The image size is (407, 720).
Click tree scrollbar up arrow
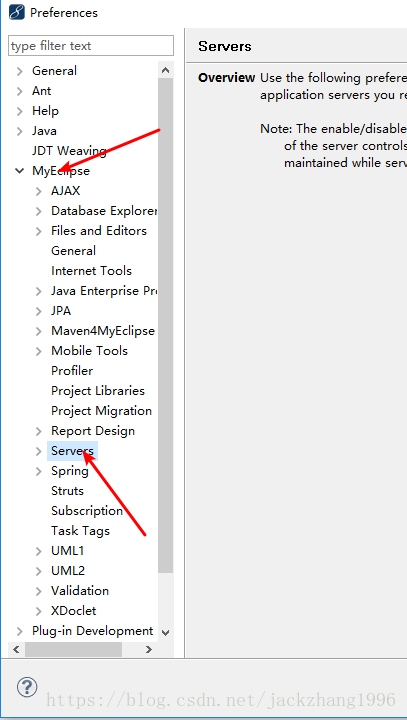(166, 70)
